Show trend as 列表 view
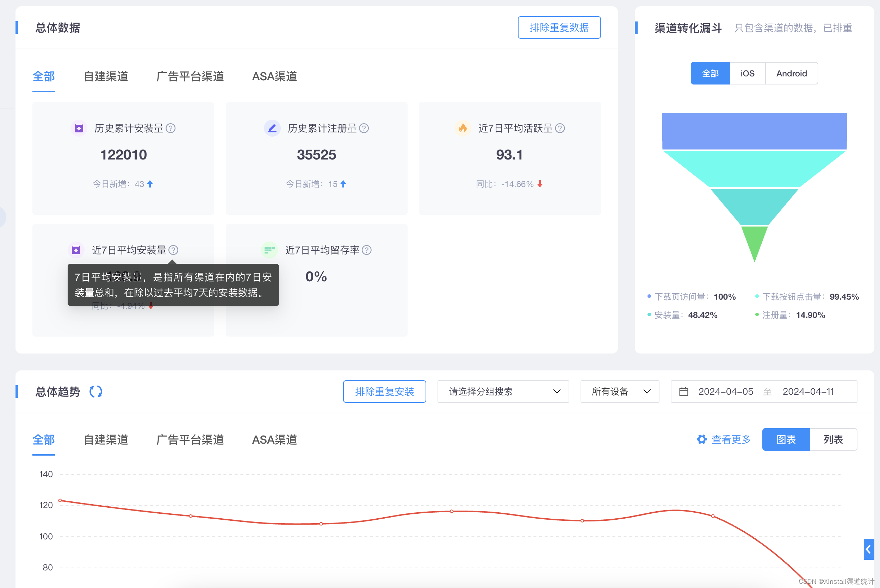This screenshot has height=588, width=880. coord(833,439)
